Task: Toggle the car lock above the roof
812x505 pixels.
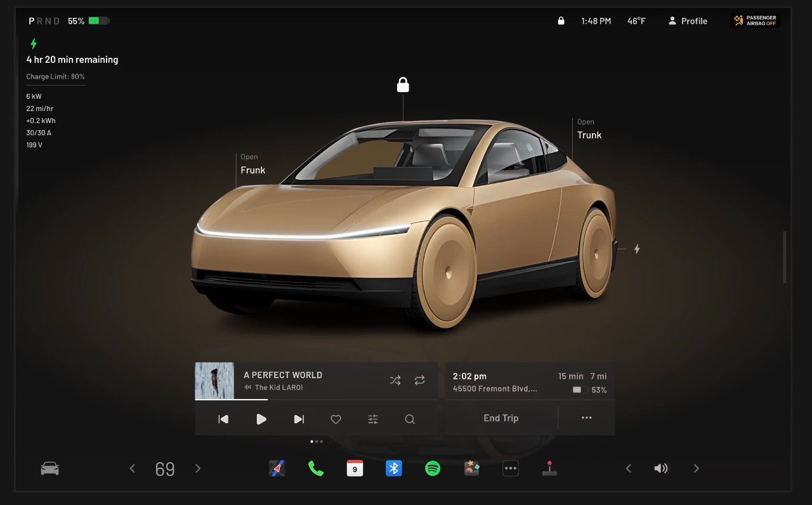Action: (403, 85)
